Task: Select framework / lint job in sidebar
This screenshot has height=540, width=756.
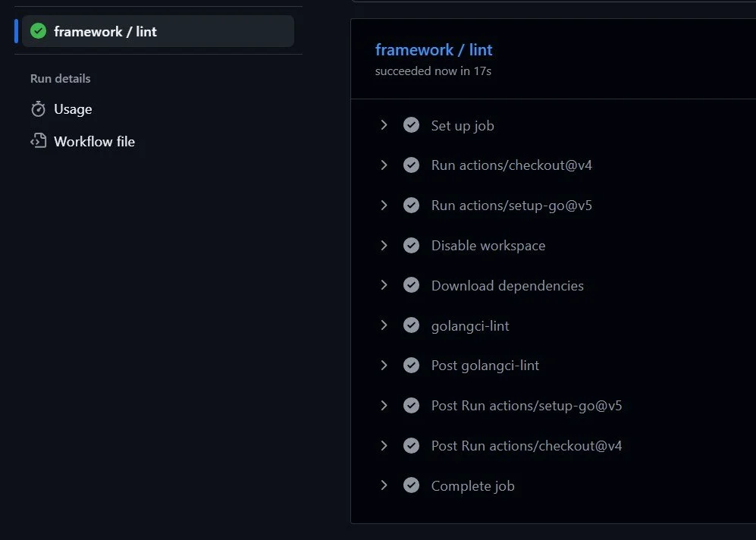Action: [x=158, y=31]
